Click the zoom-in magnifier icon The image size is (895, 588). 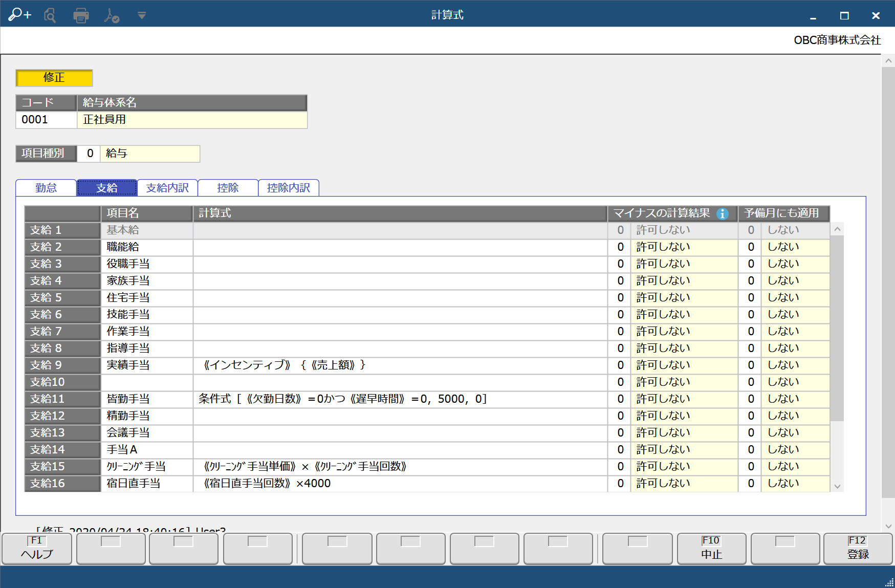(19, 15)
